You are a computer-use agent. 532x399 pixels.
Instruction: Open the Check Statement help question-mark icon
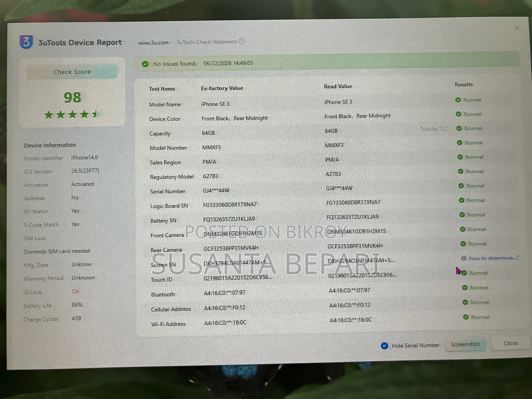(241, 41)
